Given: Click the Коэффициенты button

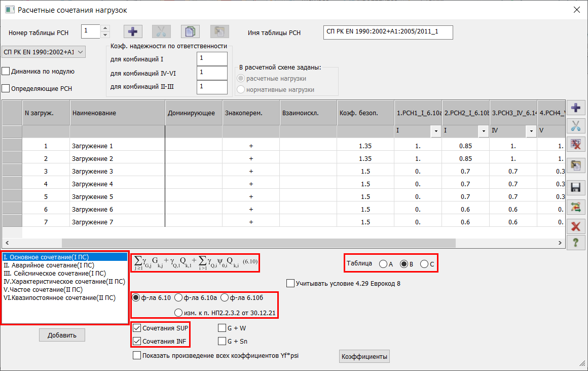Looking at the screenshot, I should [364, 357].
